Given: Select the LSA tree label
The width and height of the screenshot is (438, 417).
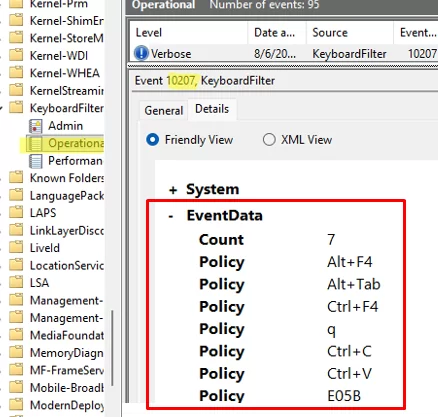Looking at the screenshot, I should click(x=39, y=283).
